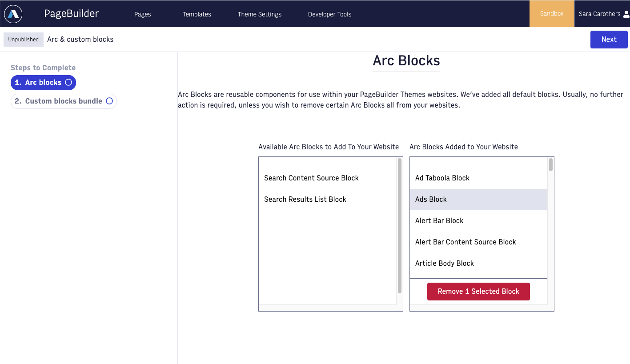Click the Unpublished status badge

(24, 40)
